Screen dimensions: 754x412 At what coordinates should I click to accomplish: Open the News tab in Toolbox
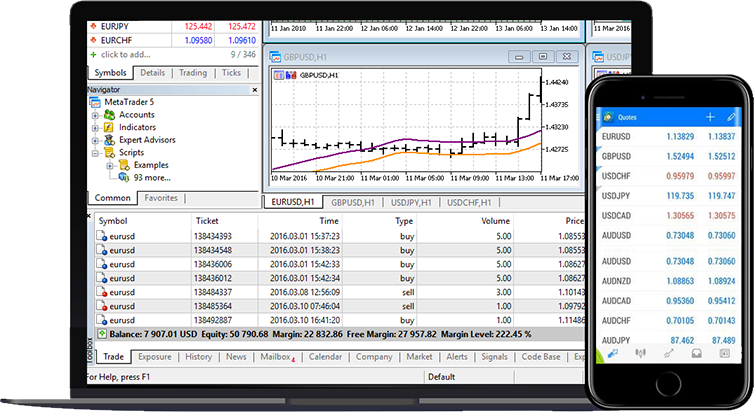pos(236,357)
